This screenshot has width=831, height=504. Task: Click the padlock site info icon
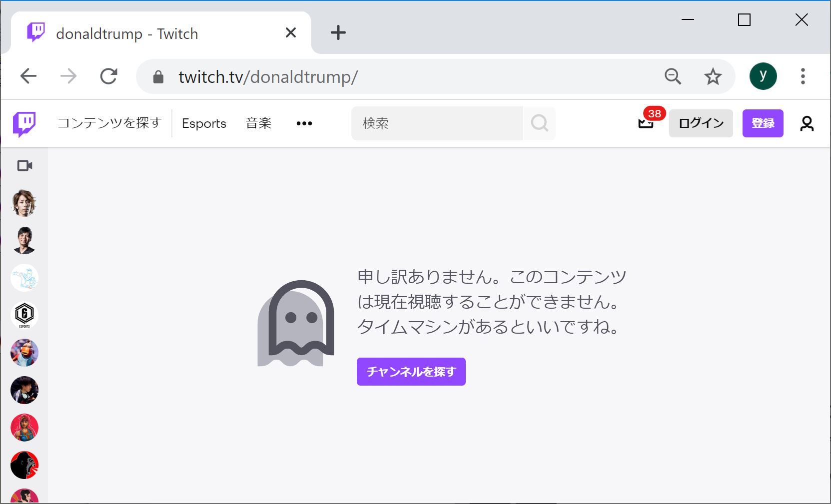[x=158, y=77]
